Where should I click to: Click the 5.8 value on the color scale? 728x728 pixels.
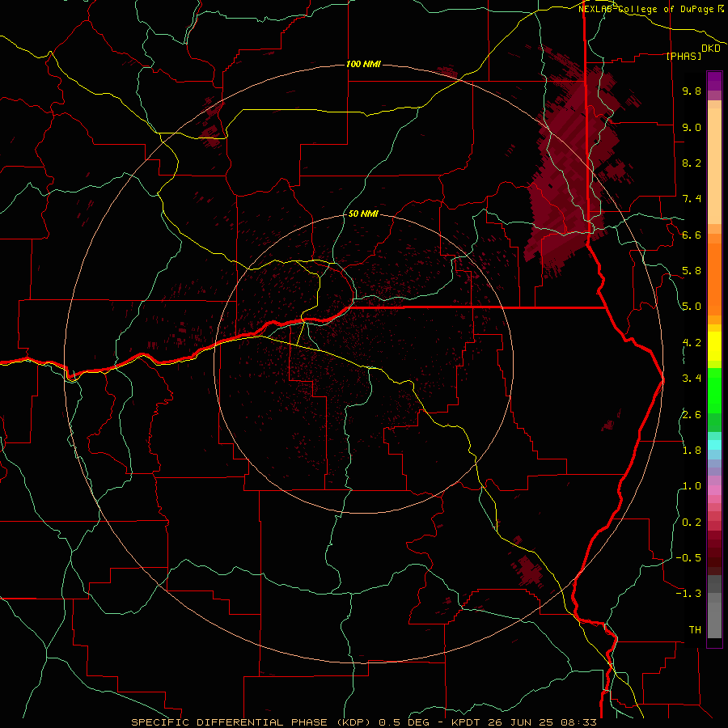[692, 271]
